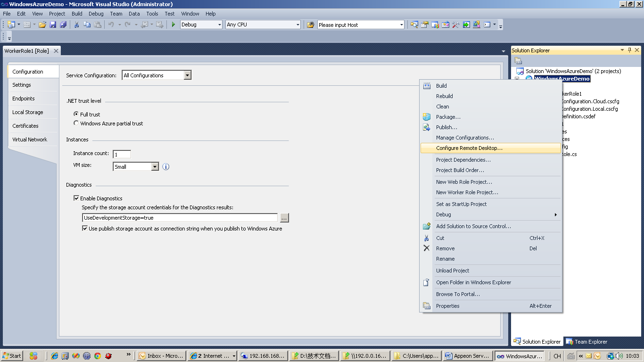Click the Cut scissors icon in toolbar
Screen dimensions: 644x362
point(76,25)
